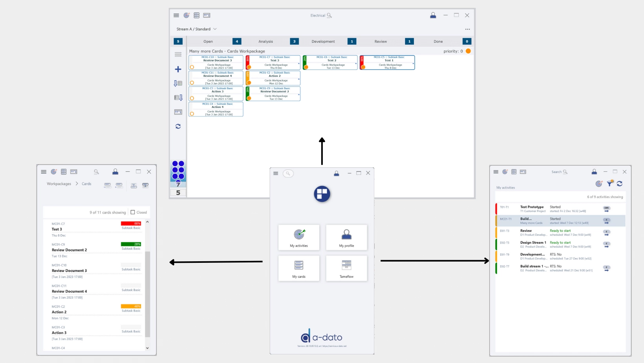
Task: Open the three-dot overflow menu on the board
Action: (x=467, y=29)
